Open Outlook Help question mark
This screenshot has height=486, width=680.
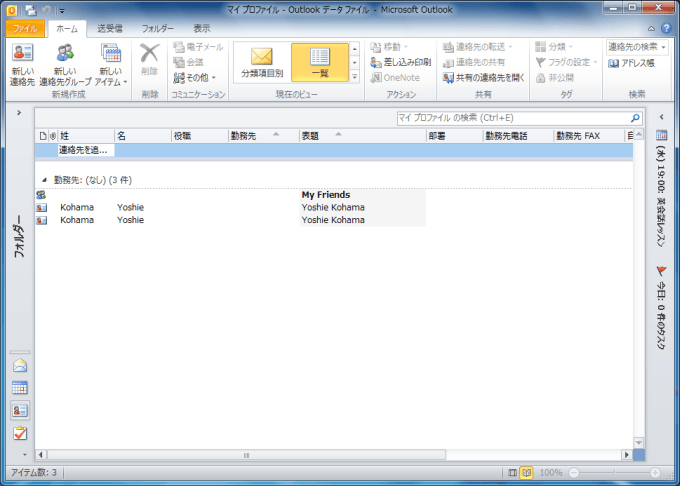[x=666, y=28]
